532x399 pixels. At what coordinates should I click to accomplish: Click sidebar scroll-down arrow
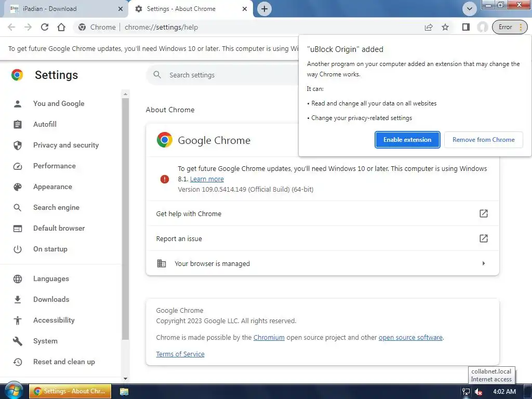125,379
